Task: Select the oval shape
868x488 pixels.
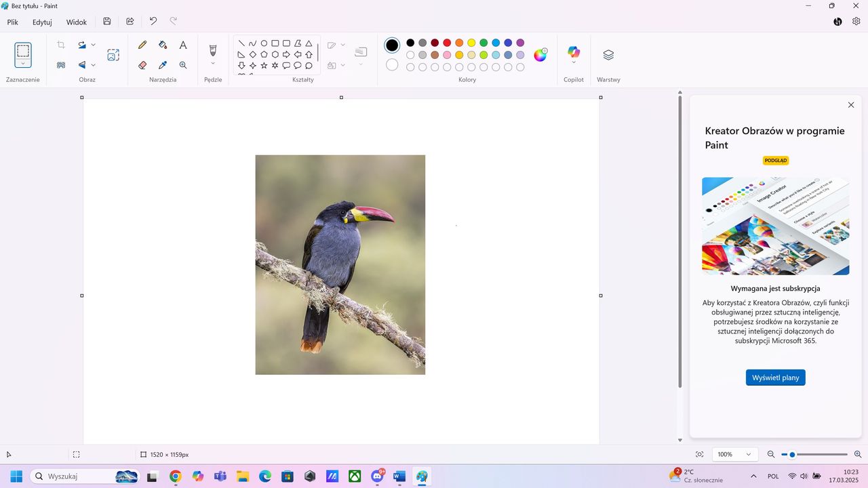Action: (264, 43)
